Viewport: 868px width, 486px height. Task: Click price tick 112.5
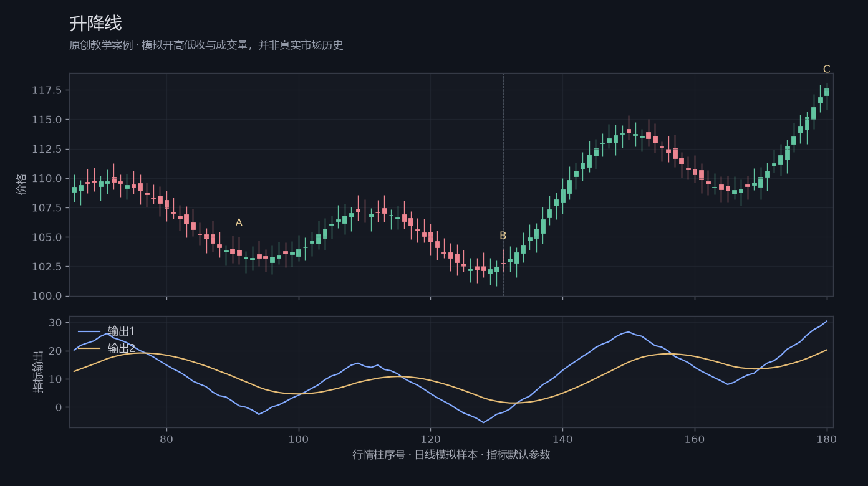[x=47, y=149]
